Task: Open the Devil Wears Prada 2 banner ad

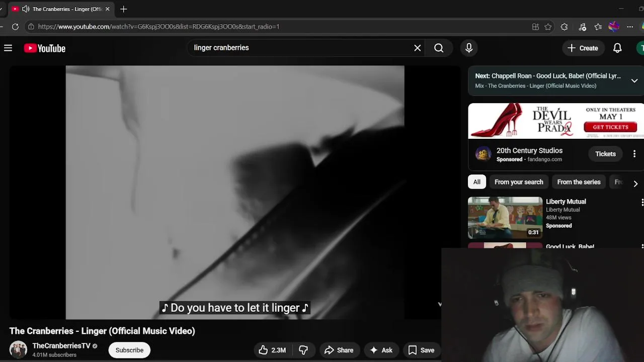Action: [556, 121]
